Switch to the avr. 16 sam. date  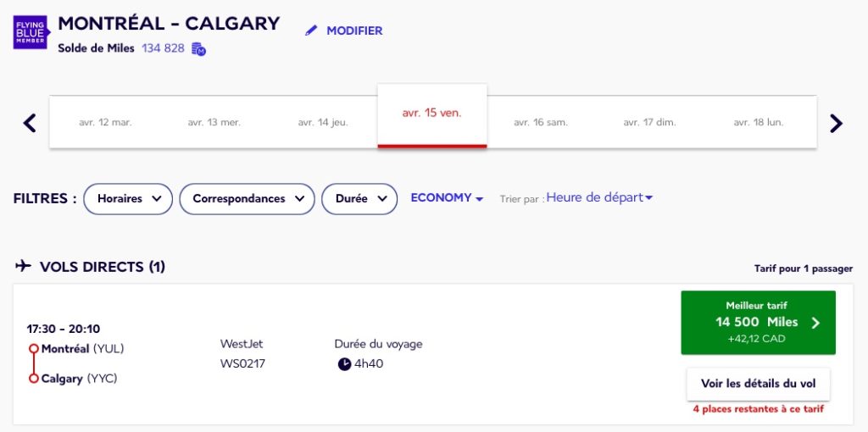pos(541,122)
